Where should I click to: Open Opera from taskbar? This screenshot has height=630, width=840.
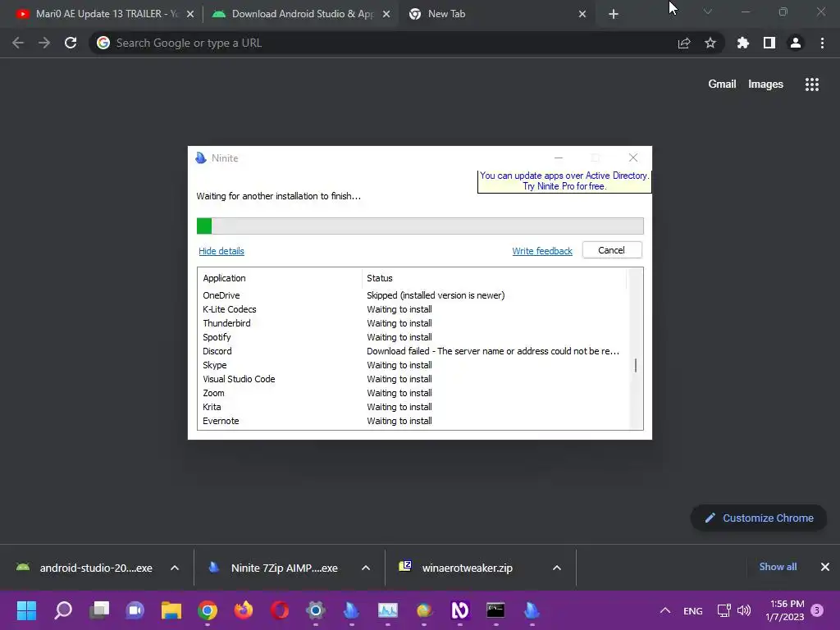coord(280,610)
